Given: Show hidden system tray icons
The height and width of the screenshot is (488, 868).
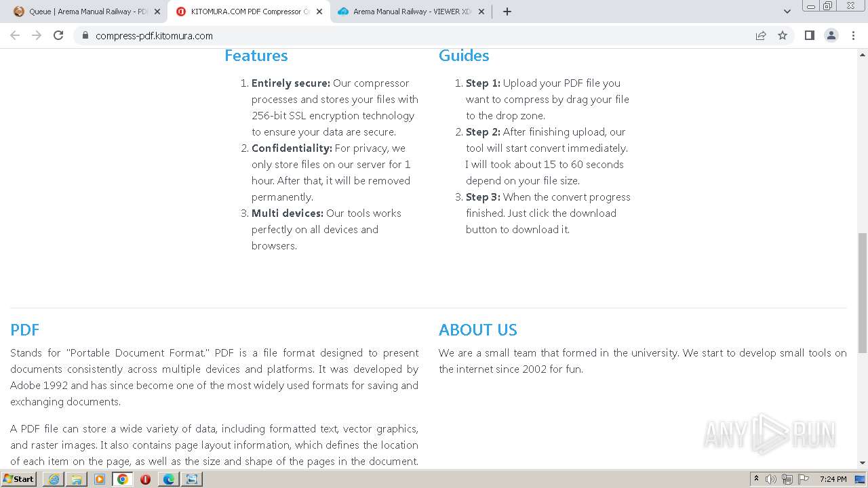Looking at the screenshot, I should point(757,479).
